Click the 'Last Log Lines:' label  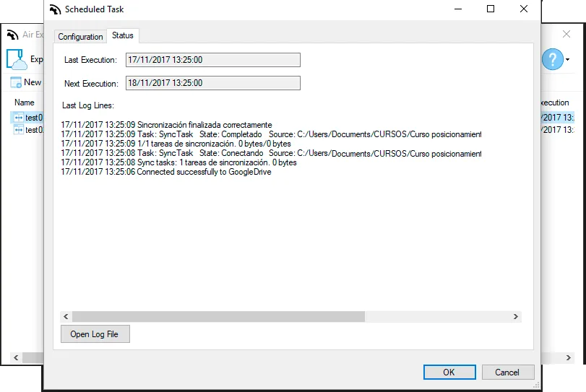pos(88,105)
